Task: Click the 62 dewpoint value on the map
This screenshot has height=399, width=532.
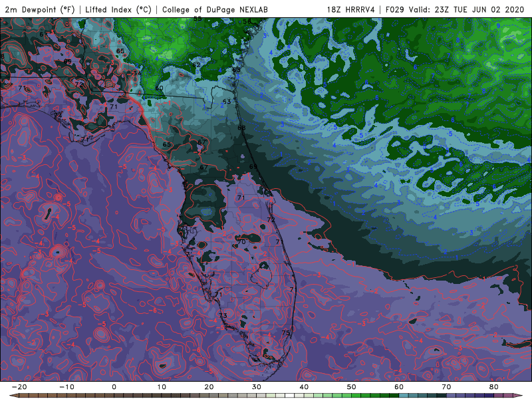Action: click(x=196, y=65)
